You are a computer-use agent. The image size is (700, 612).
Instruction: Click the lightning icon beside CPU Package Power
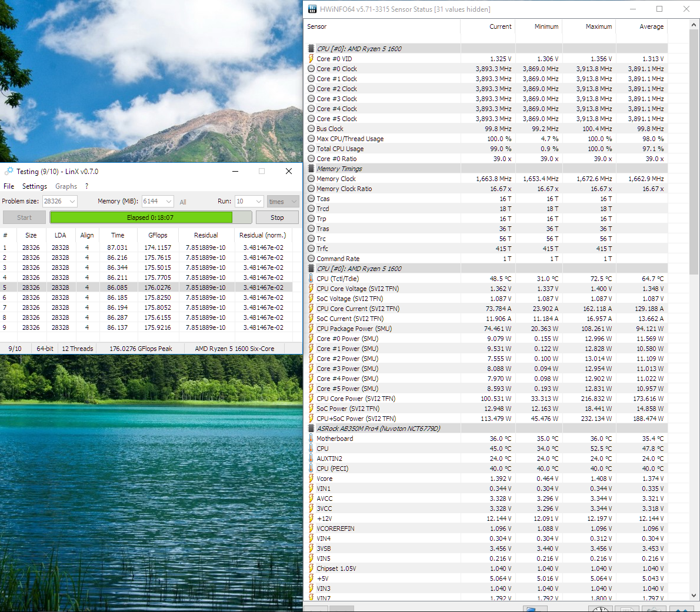tap(311, 329)
